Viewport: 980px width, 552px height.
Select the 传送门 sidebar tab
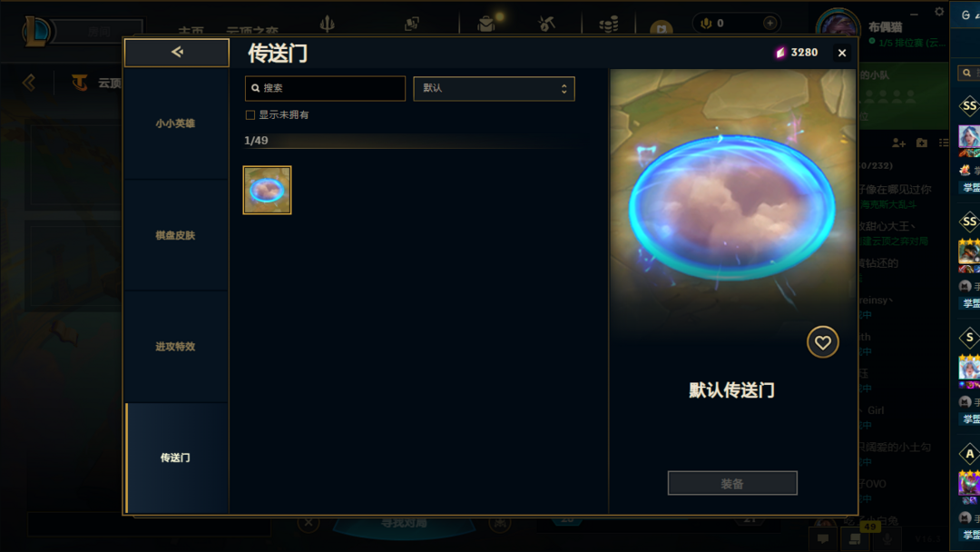(176, 458)
